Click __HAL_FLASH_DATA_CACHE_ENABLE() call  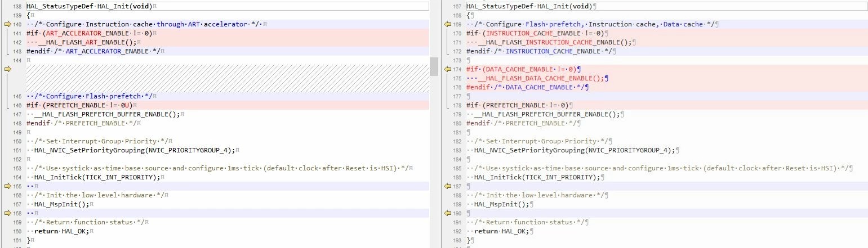point(541,78)
